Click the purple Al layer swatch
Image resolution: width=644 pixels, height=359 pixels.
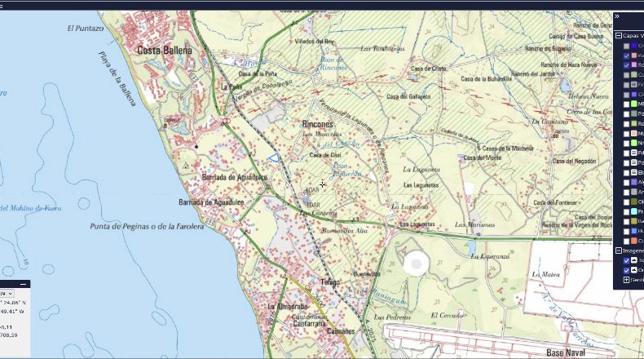click(634, 182)
